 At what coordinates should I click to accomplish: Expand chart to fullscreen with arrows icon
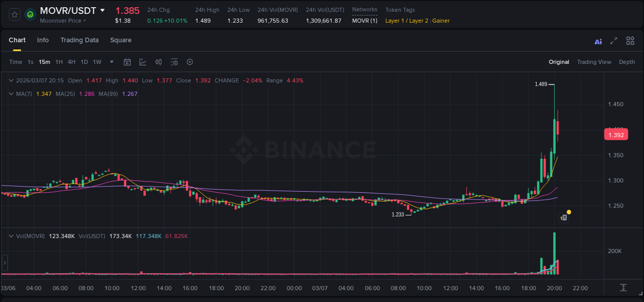pos(613,41)
